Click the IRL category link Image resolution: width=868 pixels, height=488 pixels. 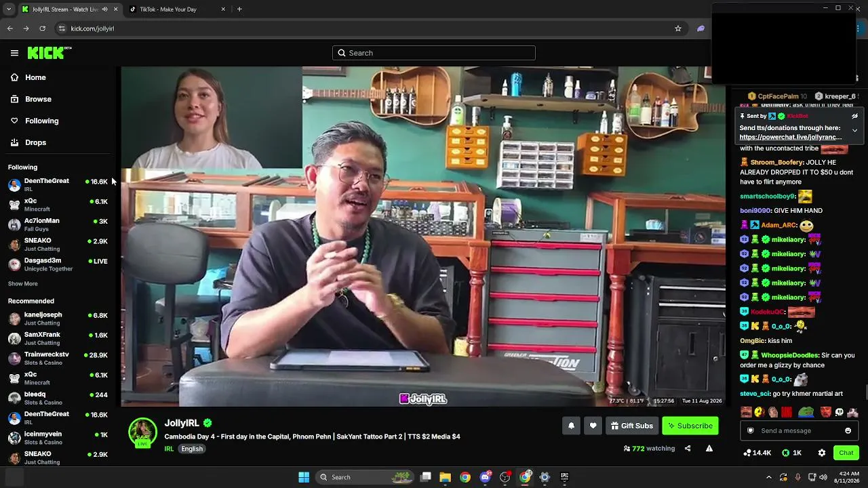[169, 449]
